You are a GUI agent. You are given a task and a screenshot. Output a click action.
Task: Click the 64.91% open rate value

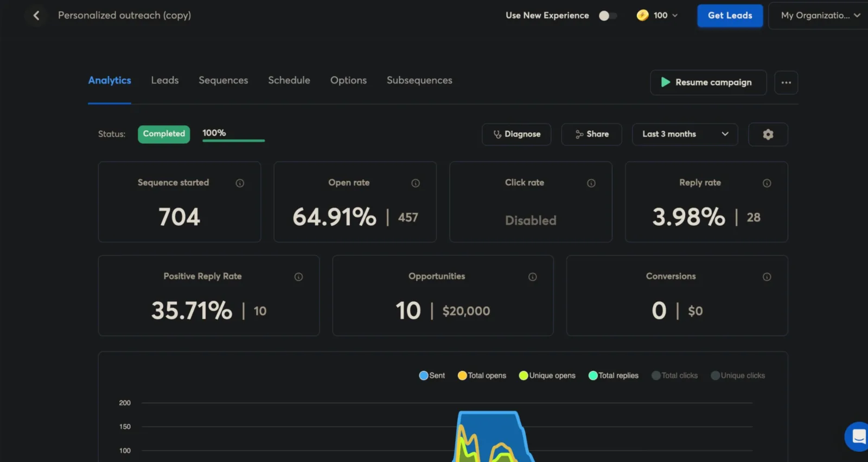pyautogui.click(x=334, y=217)
